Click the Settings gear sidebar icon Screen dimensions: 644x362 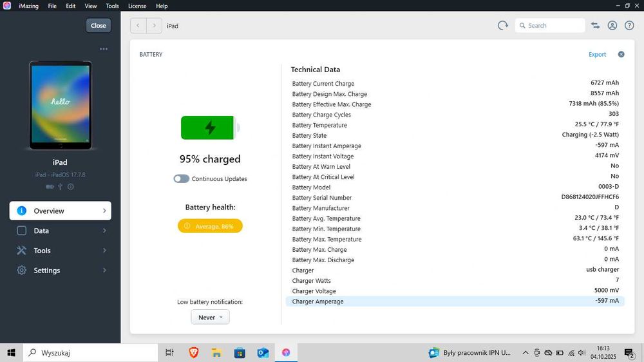(21, 270)
